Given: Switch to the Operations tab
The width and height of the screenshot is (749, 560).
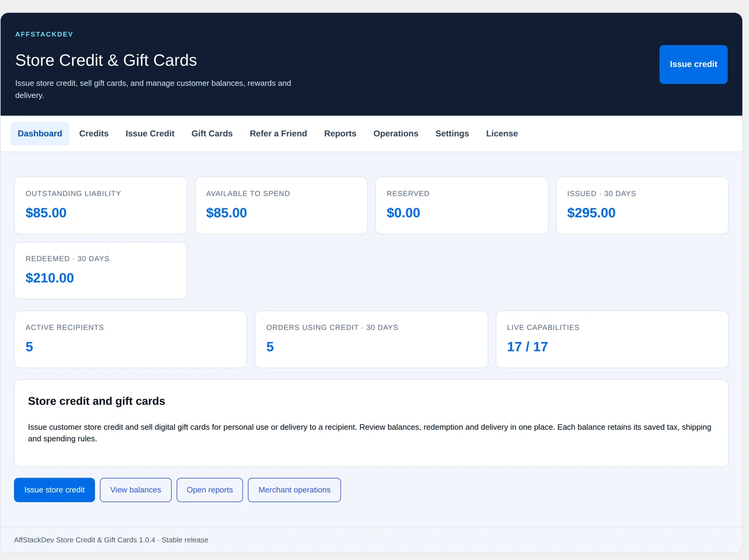Looking at the screenshot, I should (x=396, y=134).
